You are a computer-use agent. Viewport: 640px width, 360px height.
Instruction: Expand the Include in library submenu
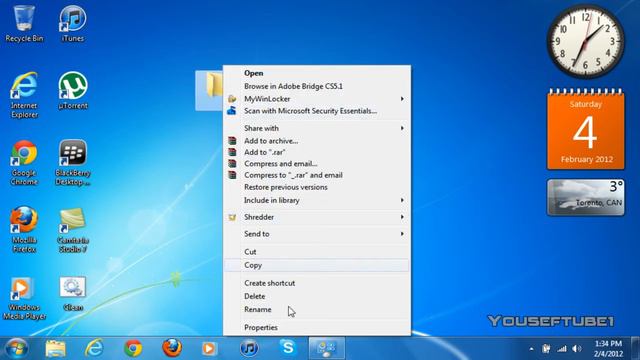(317, 200)
